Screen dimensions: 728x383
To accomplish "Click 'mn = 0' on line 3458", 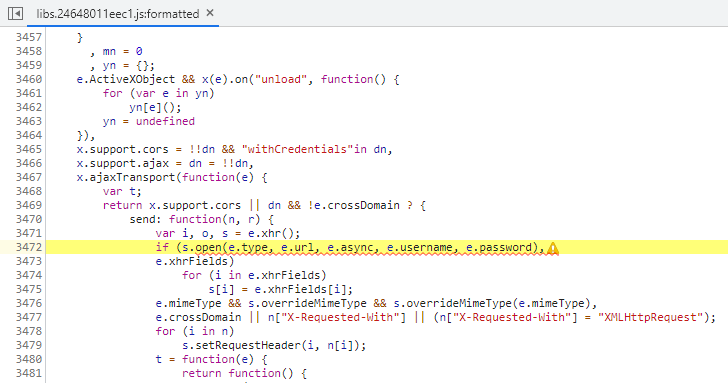I will click(x=123, y=51).
